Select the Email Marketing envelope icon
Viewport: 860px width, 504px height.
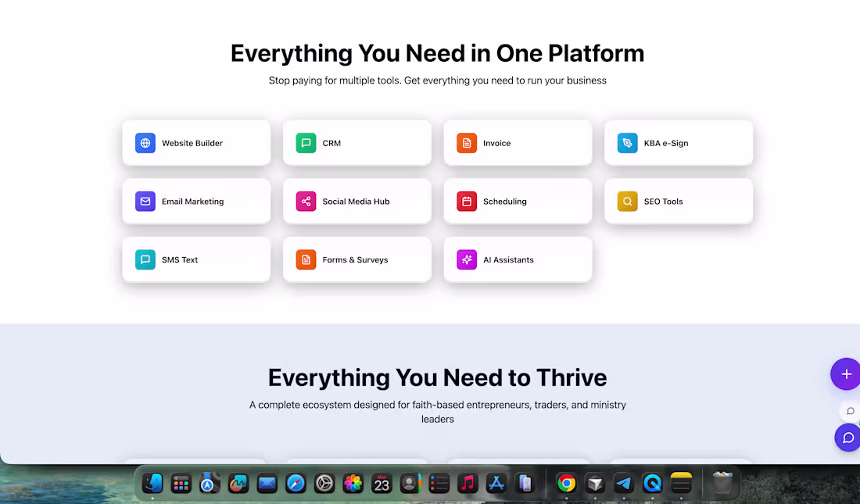145,201
